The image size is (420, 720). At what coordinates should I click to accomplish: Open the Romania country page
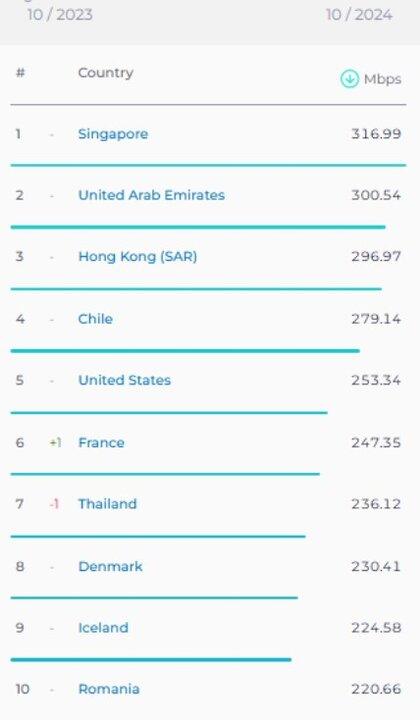(109, 689)
